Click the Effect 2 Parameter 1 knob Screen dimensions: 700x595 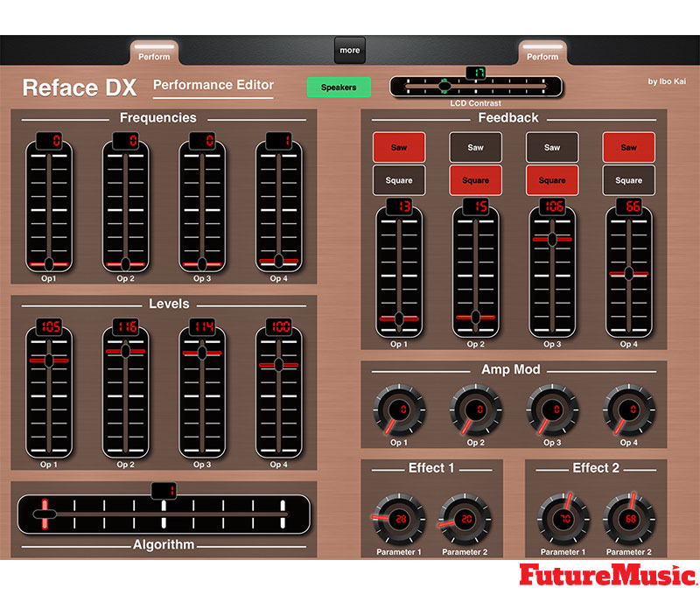point(563,520)
